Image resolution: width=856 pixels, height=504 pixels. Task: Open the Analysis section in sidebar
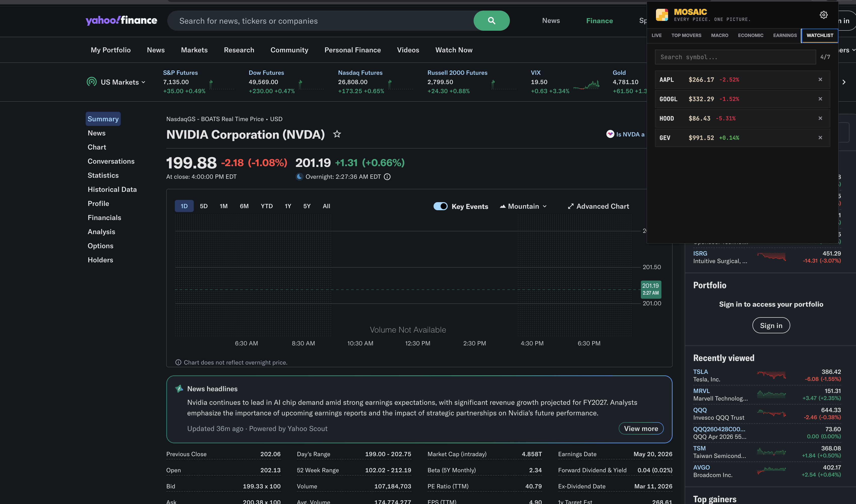[101, 232]
